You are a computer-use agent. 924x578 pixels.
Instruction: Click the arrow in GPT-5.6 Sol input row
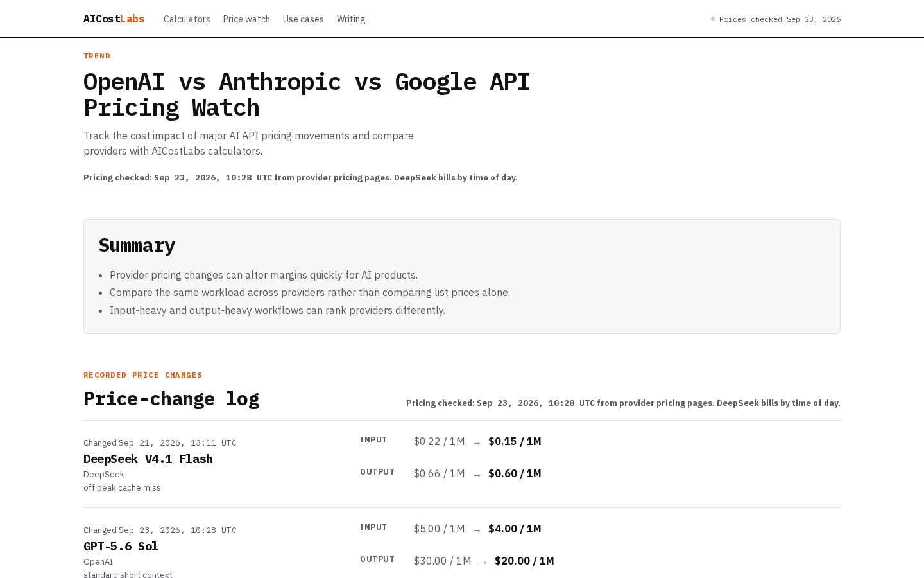click(477, 530)
